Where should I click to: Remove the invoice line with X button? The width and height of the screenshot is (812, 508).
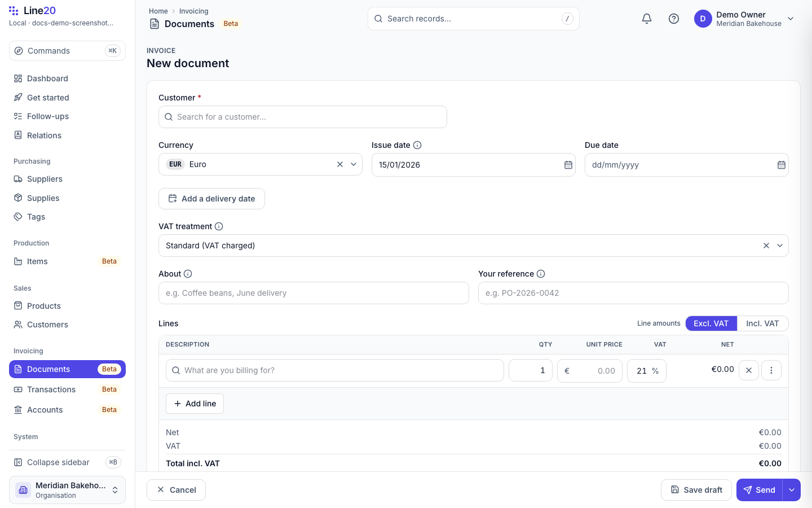pos(749,370)
